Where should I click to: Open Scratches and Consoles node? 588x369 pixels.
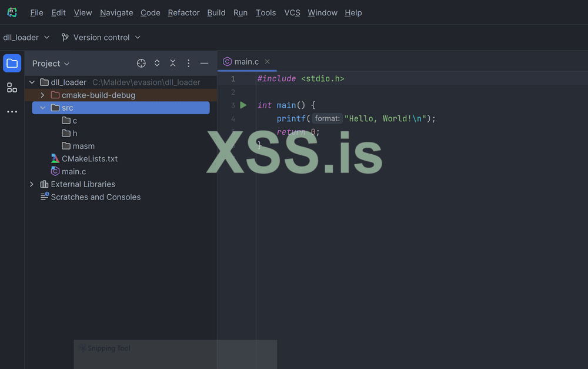[95, 197]
